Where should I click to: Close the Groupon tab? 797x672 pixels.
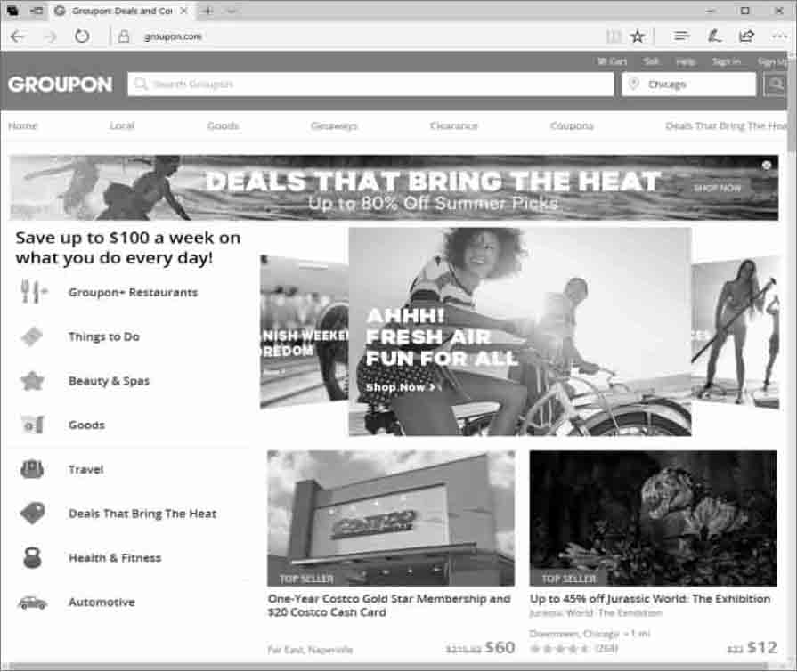pos(184,11)
